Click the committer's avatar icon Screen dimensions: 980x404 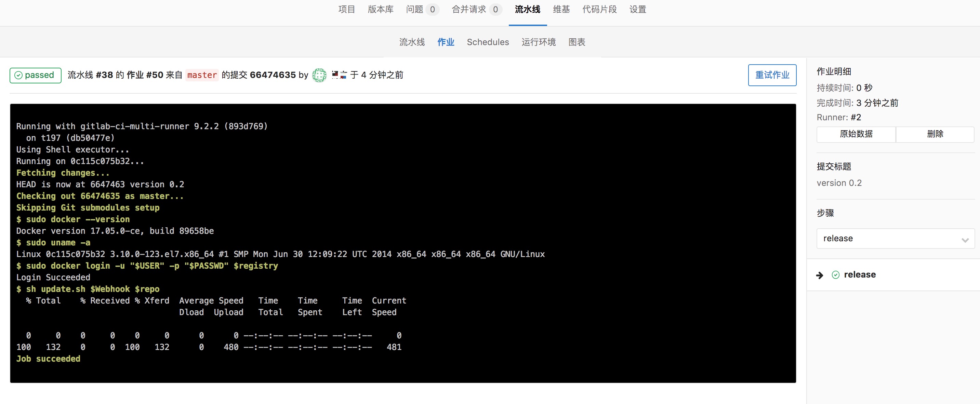point(319,75)
